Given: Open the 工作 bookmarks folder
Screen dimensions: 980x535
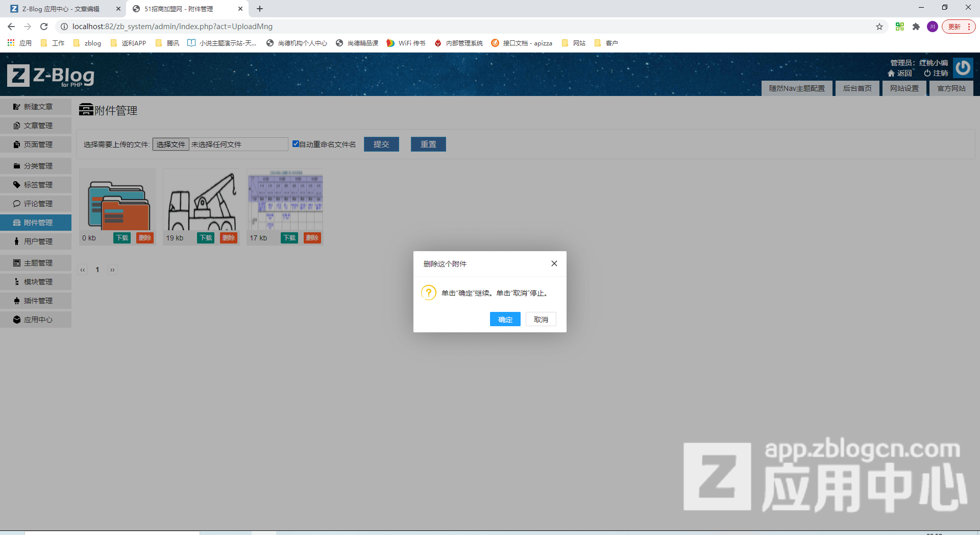Looking at the screenshot, I should (53, 43).
